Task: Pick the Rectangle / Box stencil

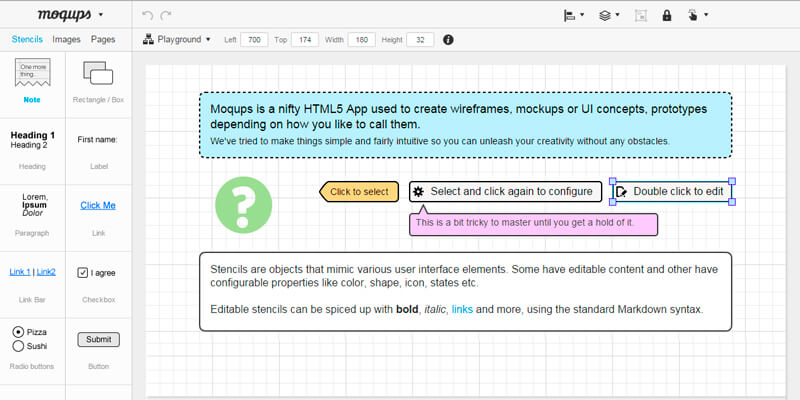Action: point(98,74)
